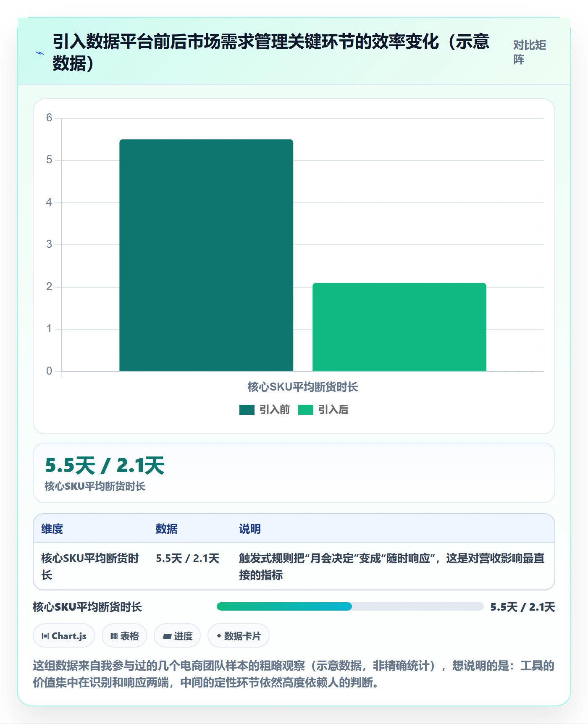The height and width of the screenshot is (724, 588).
Task: Select the 进度 tag chip
Action: [x=177, y=636]
